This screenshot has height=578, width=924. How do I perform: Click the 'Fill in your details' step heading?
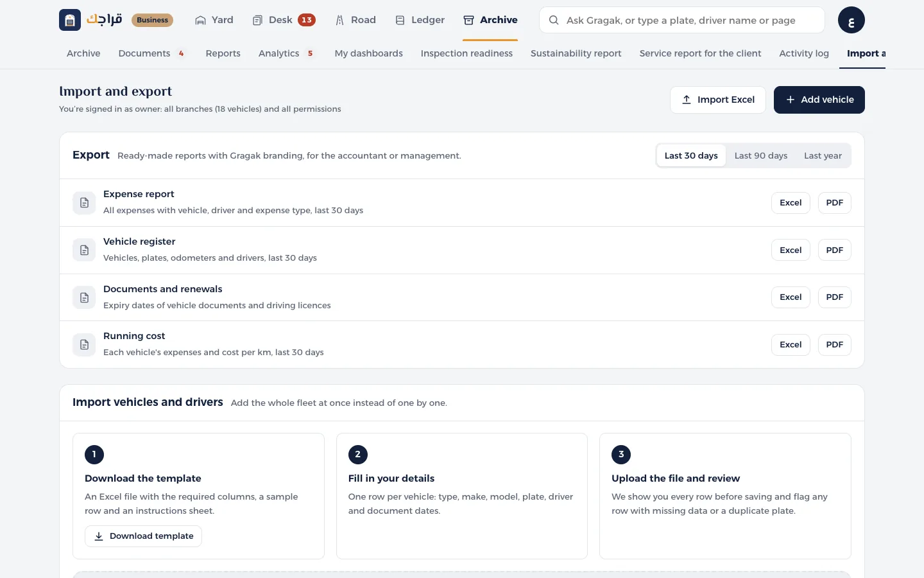pyautogui.click(x=391, y=478)
